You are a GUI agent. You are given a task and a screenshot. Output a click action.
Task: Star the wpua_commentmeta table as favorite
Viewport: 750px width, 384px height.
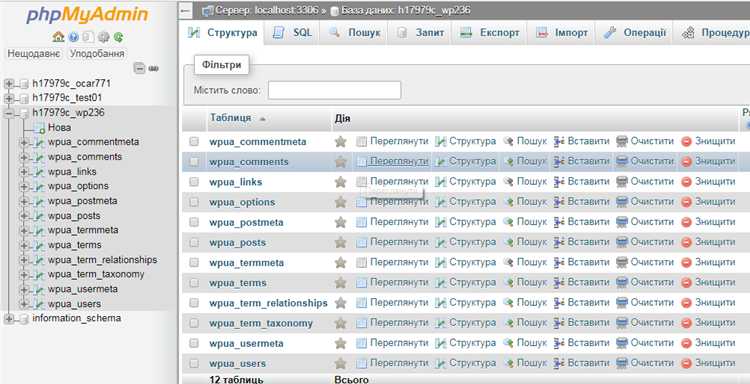point(341,142)
